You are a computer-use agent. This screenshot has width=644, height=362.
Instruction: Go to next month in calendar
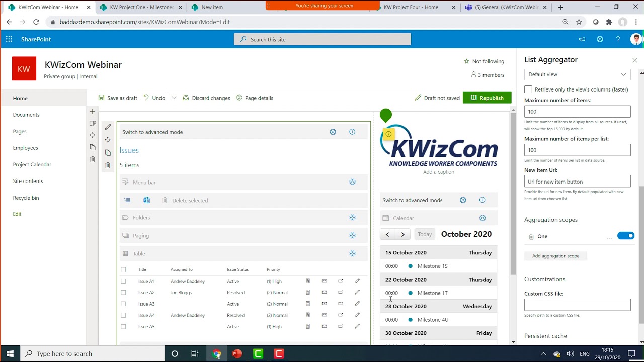403,234
